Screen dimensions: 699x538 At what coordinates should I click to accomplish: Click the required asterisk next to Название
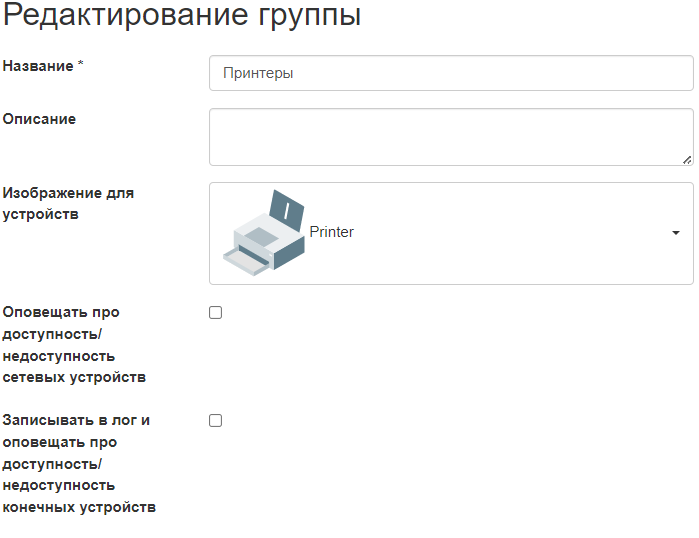[81, 66]
